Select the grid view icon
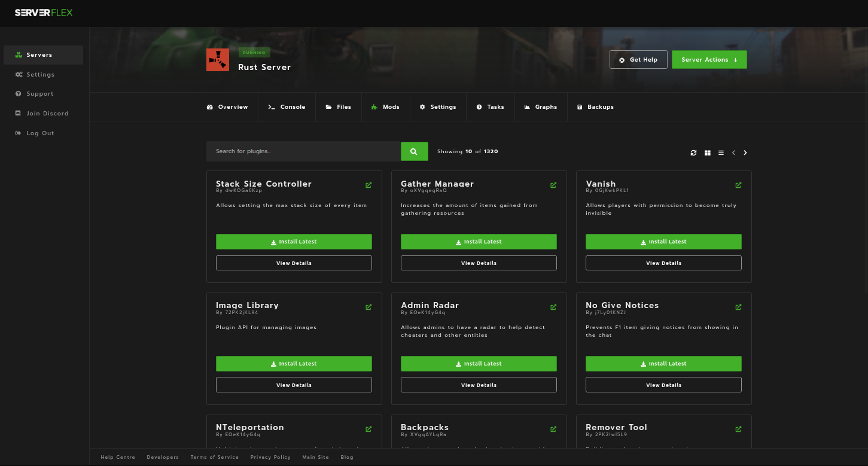 coord(708,153)
